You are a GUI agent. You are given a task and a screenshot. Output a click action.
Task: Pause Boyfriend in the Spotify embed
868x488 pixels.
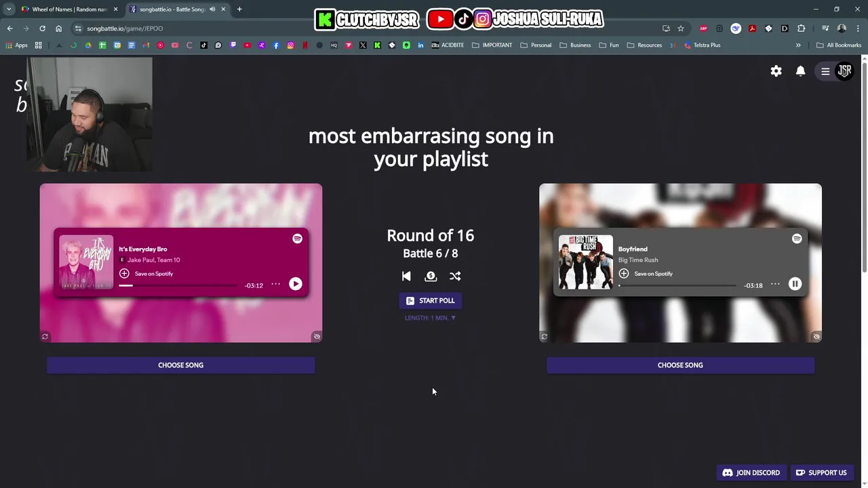point(795,284)
